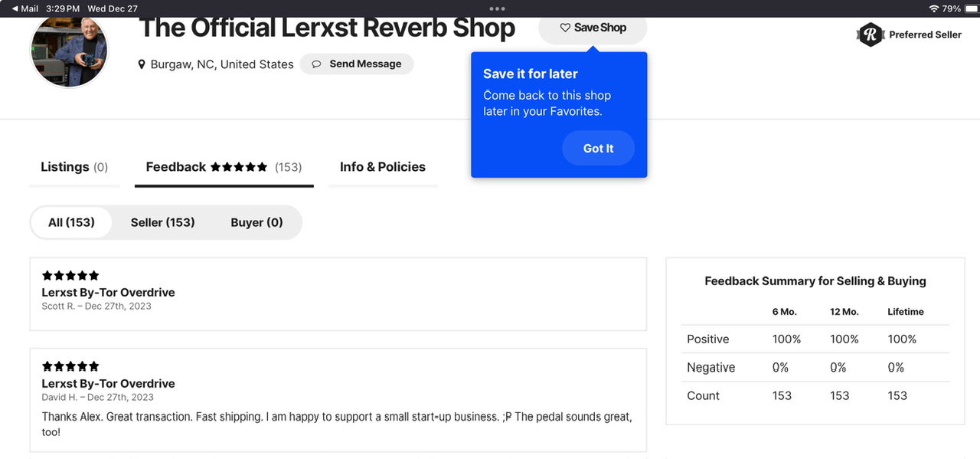
Task: Filter feedback by All (153)
Action: (71, 222)
